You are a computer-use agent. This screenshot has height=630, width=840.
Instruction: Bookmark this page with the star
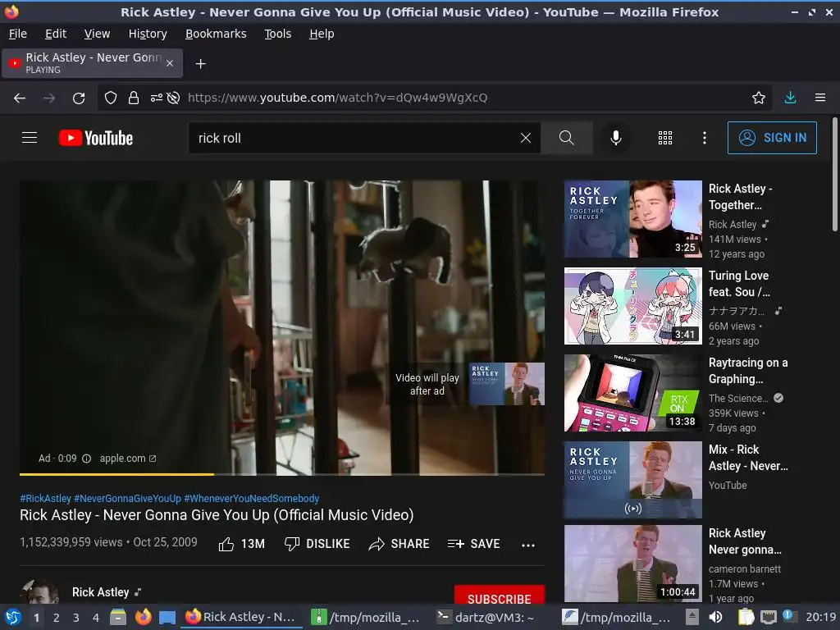[759, 98]
